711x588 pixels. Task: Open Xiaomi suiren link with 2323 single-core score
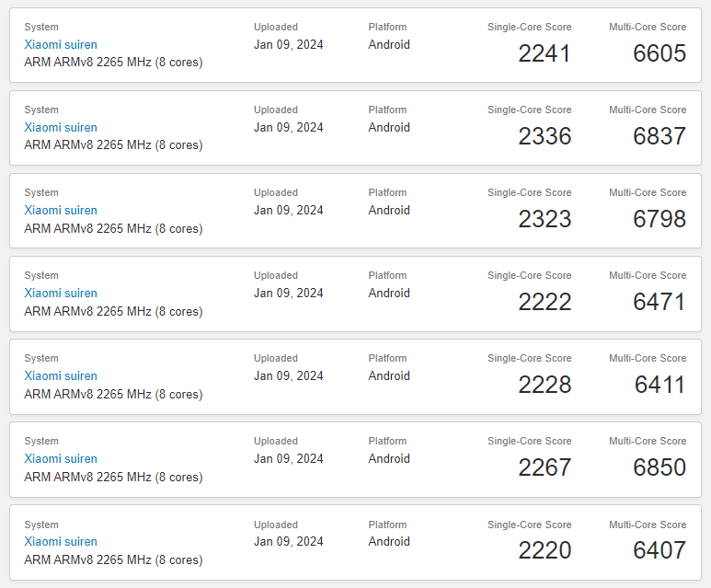coord(61,211)
